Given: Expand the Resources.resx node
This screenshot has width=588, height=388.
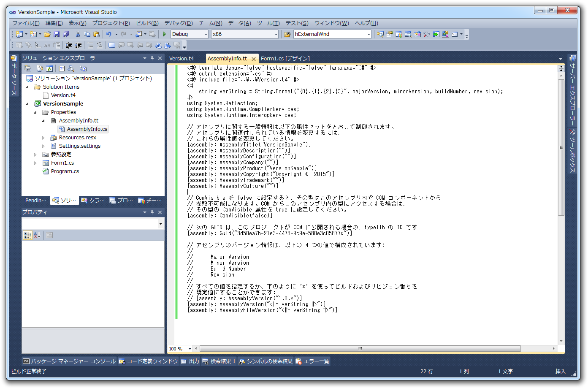Looking at the screenshot, I should [x=43, y=138].
